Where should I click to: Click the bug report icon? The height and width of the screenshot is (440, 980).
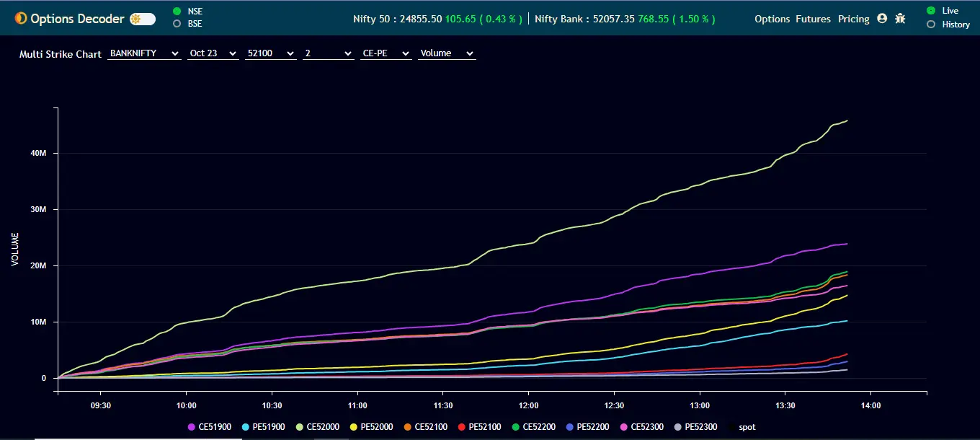point(900,19)
